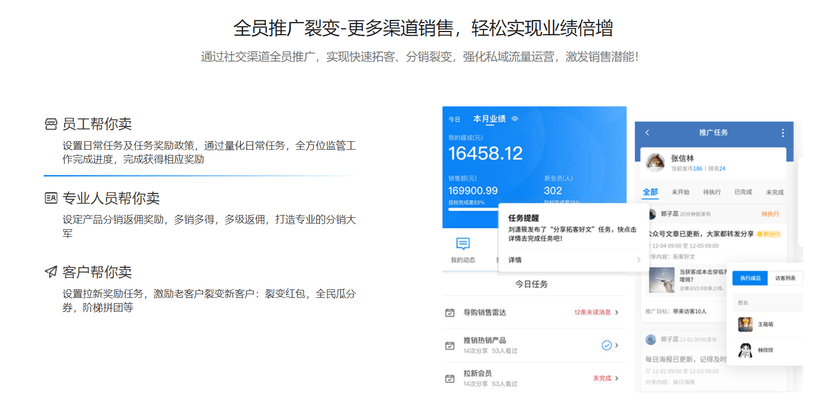828x409 pixels.
Task: Click the 专业人员帮你卖 heading
Action: 111,198
